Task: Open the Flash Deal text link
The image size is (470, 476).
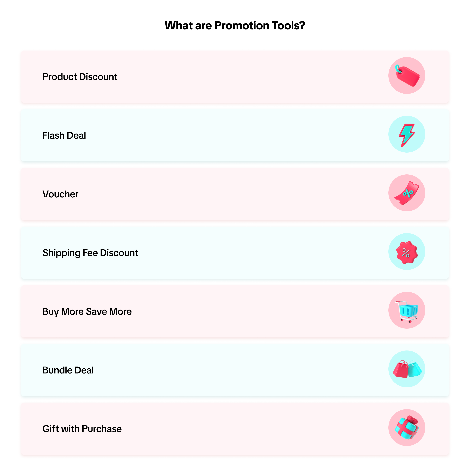Action: (64, 135)
